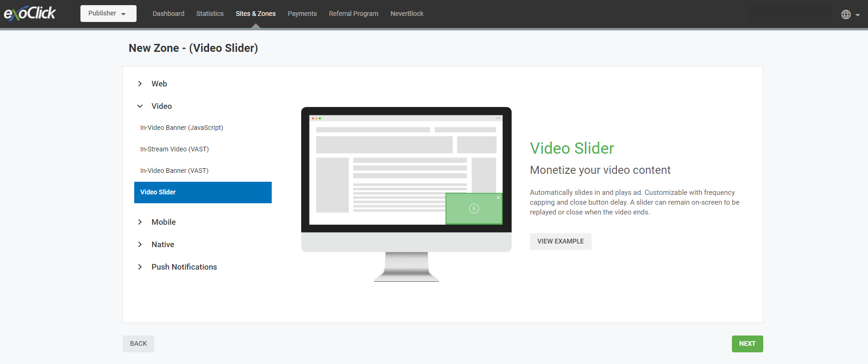Image resolution: width=868 pixels, height=364 pixels.
Task: Click the monitor preview illustration
Action: 406,194
